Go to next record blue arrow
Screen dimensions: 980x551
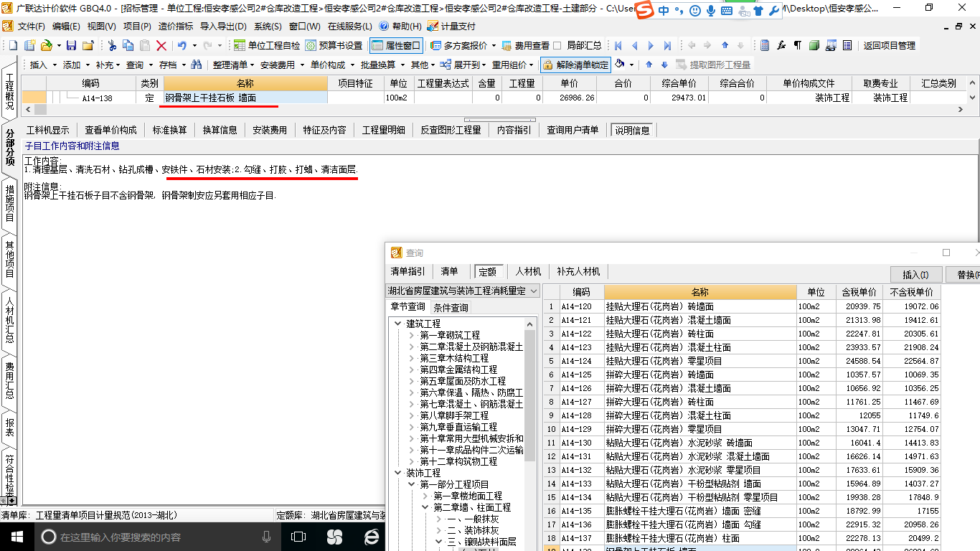pyautogui.click(x=651, y=45)
